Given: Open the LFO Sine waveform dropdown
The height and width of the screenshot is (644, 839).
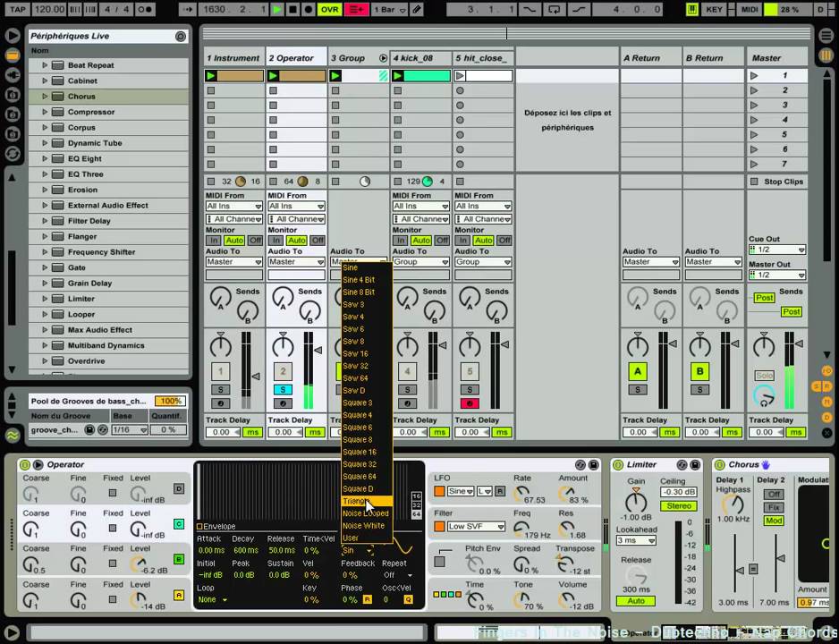Looking at the screenshot, I should [x=461, y=491].
